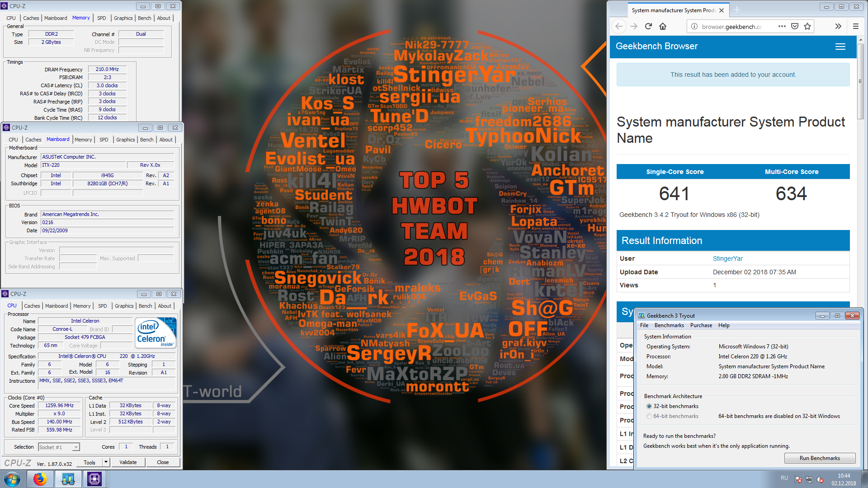Open Bench tab in middle CPU-Z window
The image size is (868, 488).
(x=147, y=140)
